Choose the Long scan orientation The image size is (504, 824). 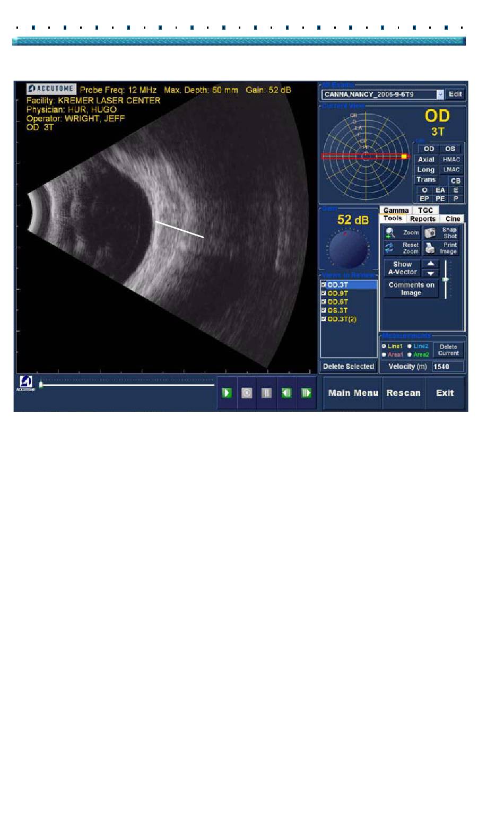point(426,170)
